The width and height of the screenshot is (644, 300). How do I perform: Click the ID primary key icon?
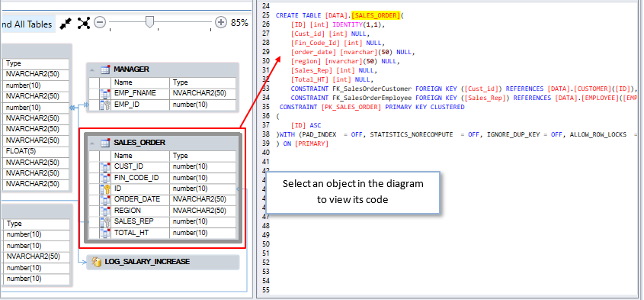(105, 189)
